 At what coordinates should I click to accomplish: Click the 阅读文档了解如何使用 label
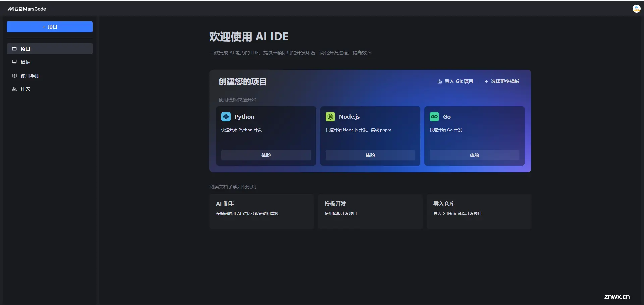click(233, 187)
